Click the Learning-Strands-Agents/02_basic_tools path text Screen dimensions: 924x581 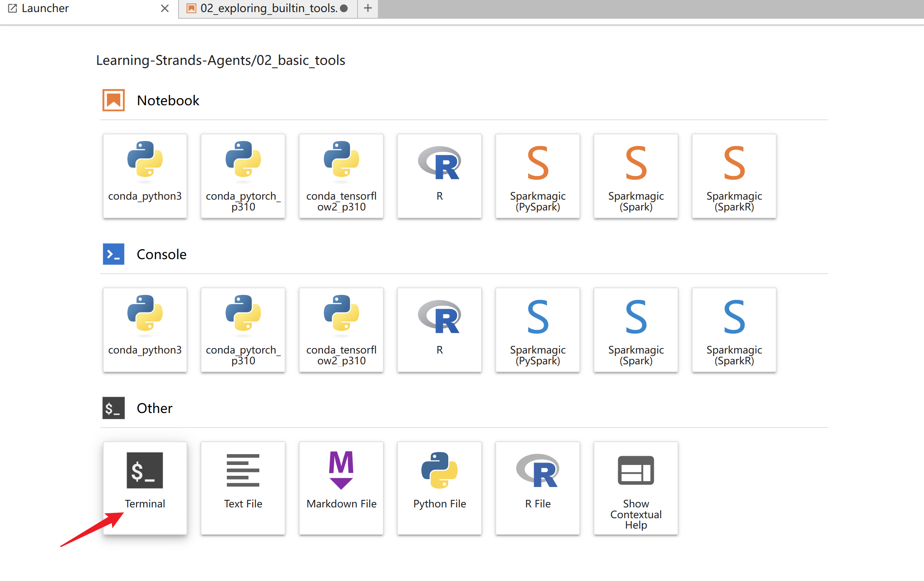tap(221, 60)
